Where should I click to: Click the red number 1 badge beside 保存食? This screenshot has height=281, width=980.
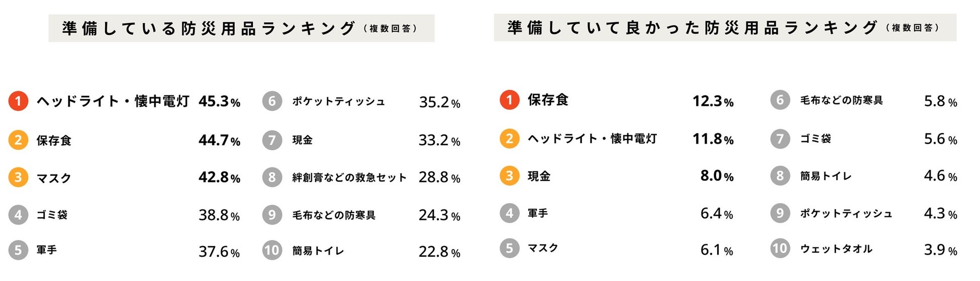[509, 100]
